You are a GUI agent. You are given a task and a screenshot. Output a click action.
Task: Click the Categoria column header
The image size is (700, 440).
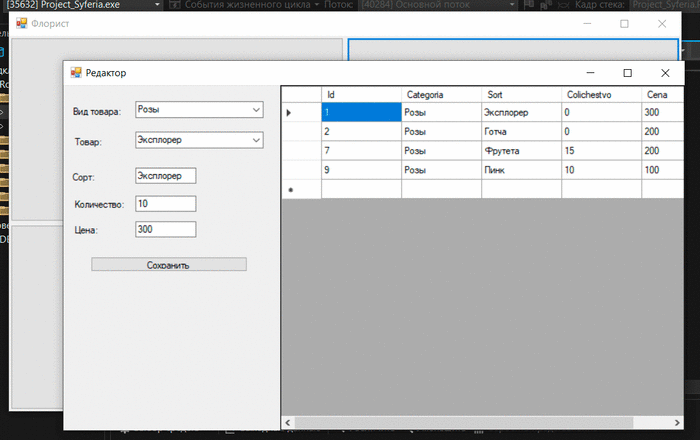[x=440, y=94]
